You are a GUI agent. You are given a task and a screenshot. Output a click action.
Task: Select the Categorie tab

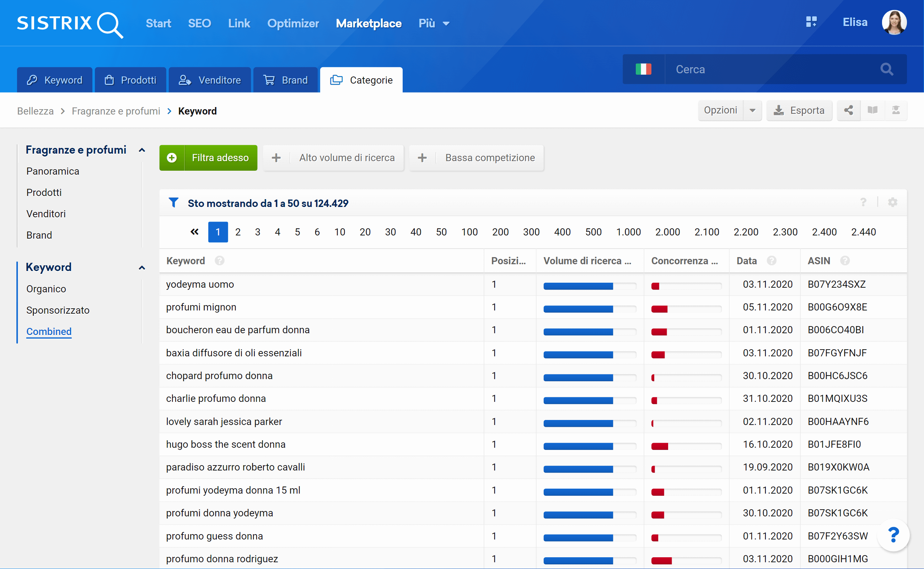[x=361, y=80]
